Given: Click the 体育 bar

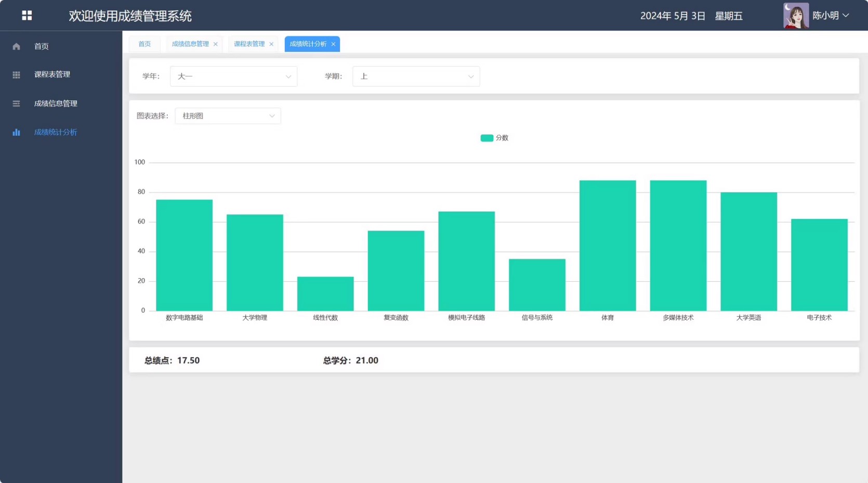Looking at the screenshot, I should click(x=608, y=245).
